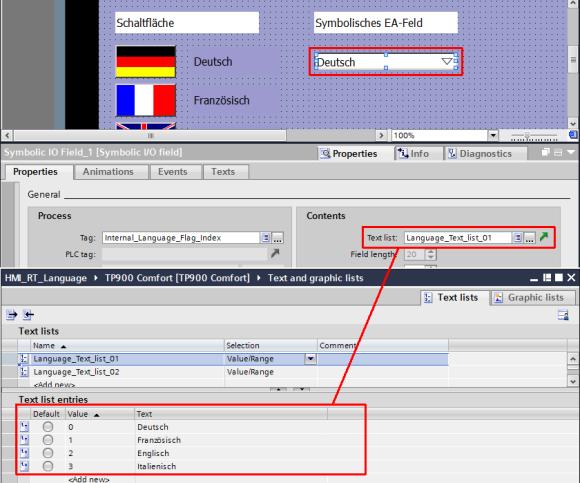Viewport: 580px width, 483px height.
Task: Switch to the Animations tab
Action: 108,172
